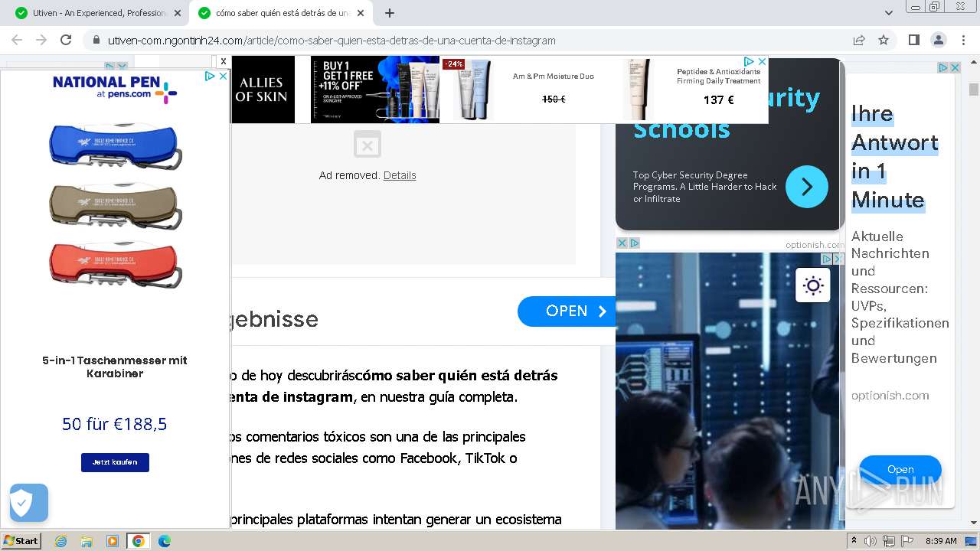980x551 pixels.
Task: Open Allies of Skin logo ad
Action: pos(262,90)
